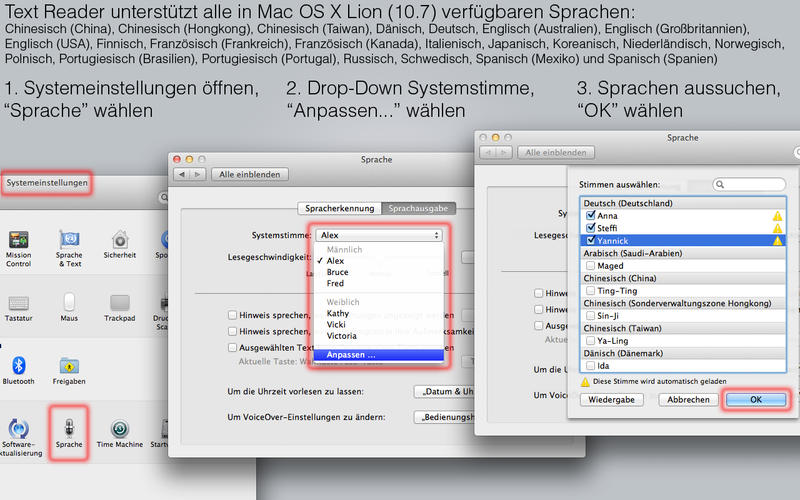Click Dänisch (Dänemark) group header
The width and height of the screenshot is (800, 500).
point(683,353)
